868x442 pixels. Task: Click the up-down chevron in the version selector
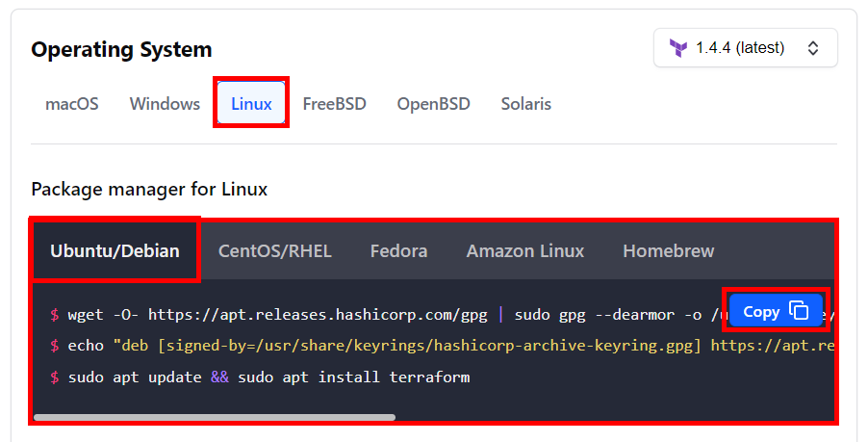pos(812,48)
